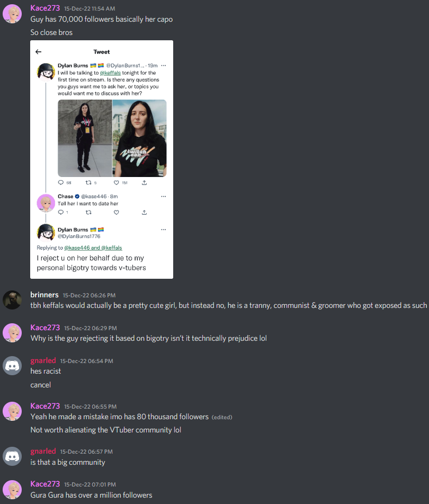Open the TwitchCon shirt portrait photo

(x=140, y=138)
